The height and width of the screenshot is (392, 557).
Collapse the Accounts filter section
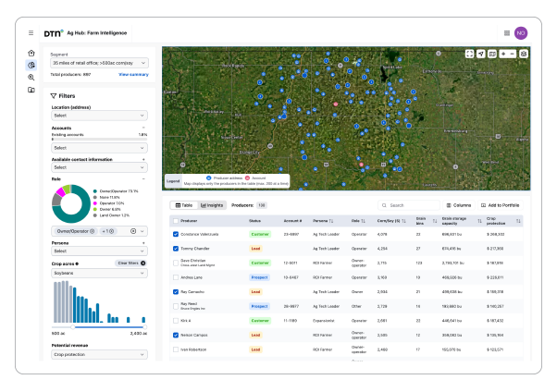tap(143, 128)
